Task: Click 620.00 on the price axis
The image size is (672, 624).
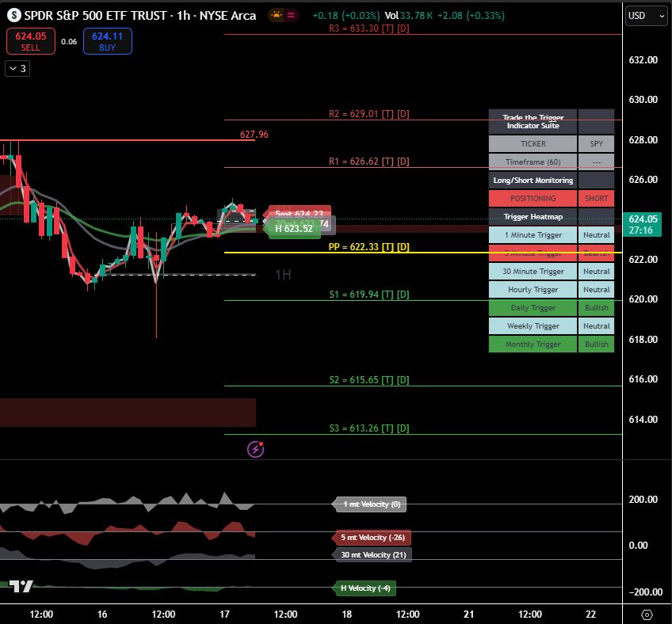Action: 643,299
